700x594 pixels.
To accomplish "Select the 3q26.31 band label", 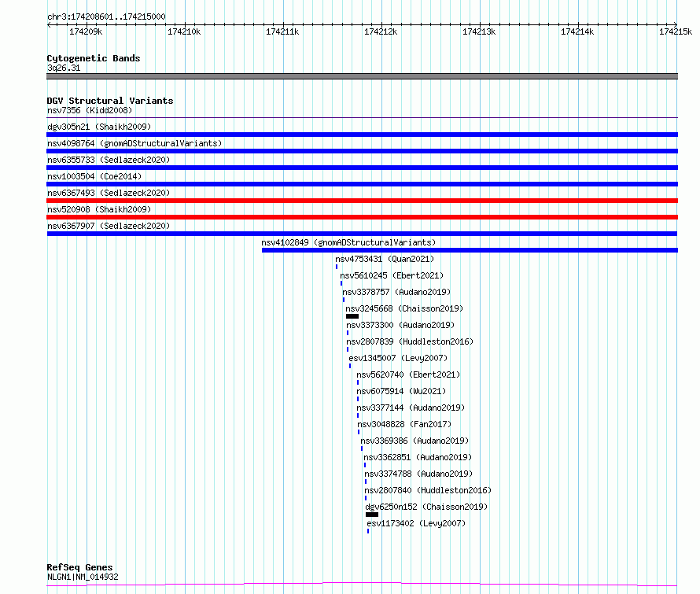I will [x=64, y=68].
